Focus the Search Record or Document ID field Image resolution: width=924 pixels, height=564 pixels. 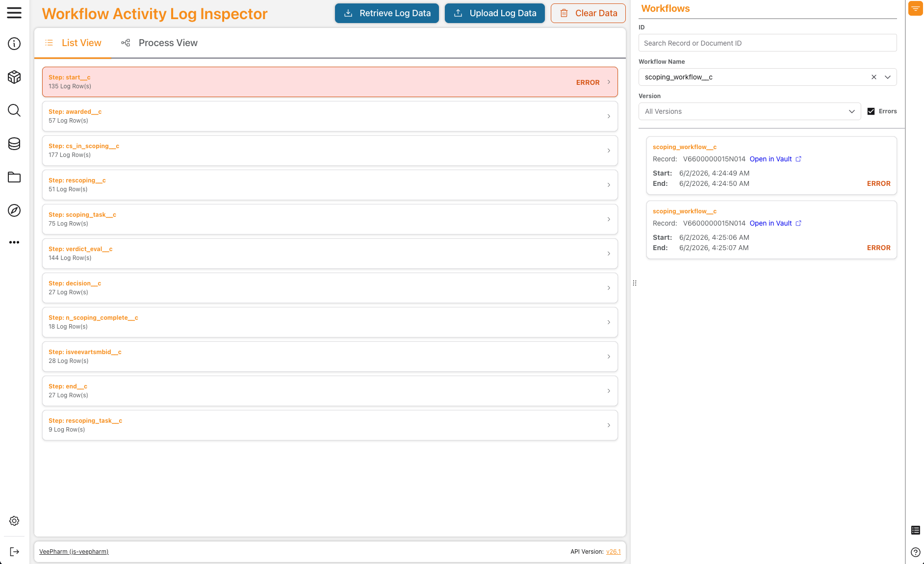(x=768, y=43)
